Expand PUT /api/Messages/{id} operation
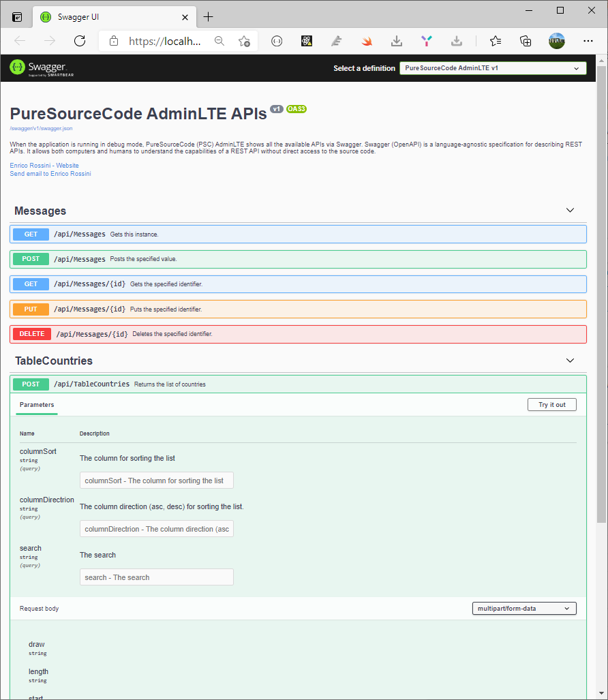 [298, 309]
